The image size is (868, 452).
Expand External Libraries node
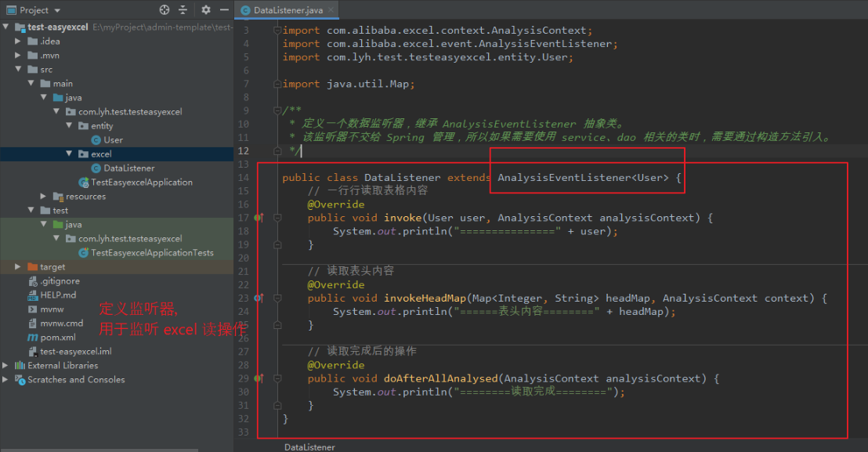click(5, 365)
